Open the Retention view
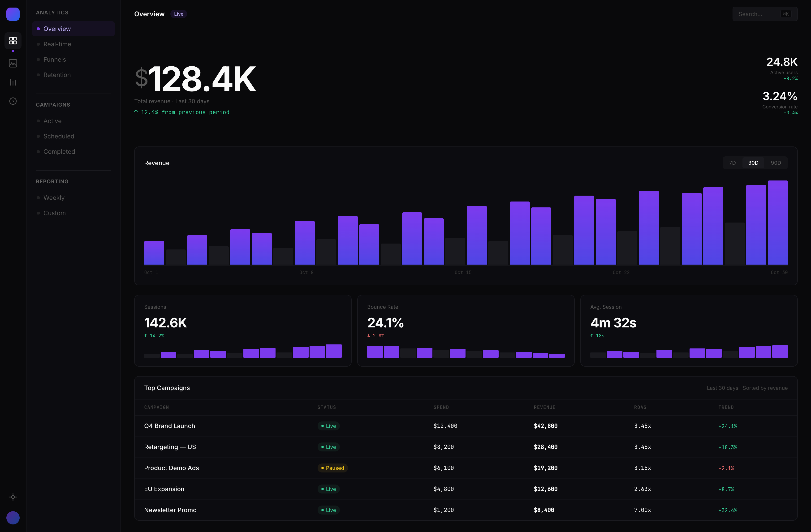Screen dimensions: 811x532 (x=57, y=75)
